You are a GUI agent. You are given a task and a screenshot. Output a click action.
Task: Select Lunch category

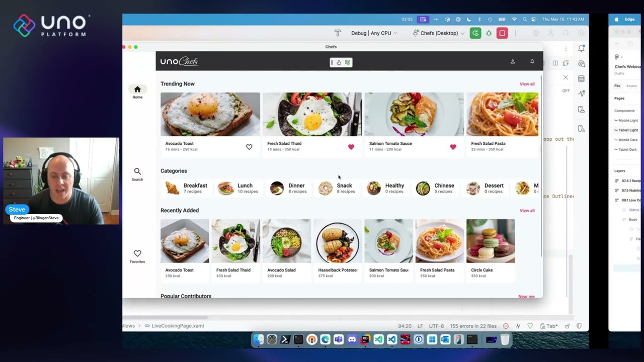click(238, 188)
